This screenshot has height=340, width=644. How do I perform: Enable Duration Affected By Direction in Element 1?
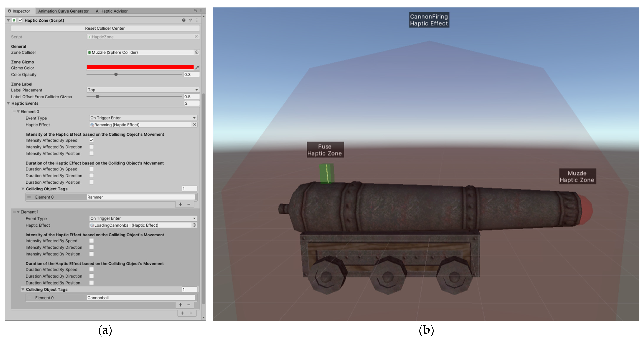pos(91,276)
